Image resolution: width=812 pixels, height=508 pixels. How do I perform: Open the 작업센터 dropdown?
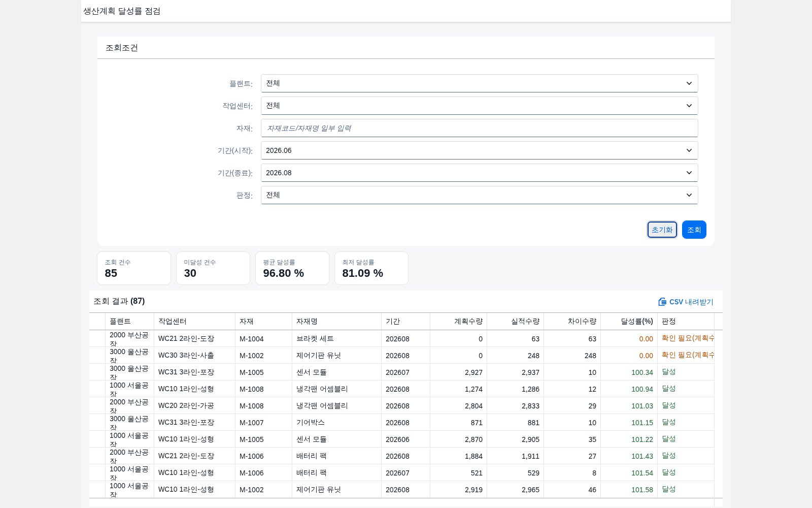tap(480, 106)
